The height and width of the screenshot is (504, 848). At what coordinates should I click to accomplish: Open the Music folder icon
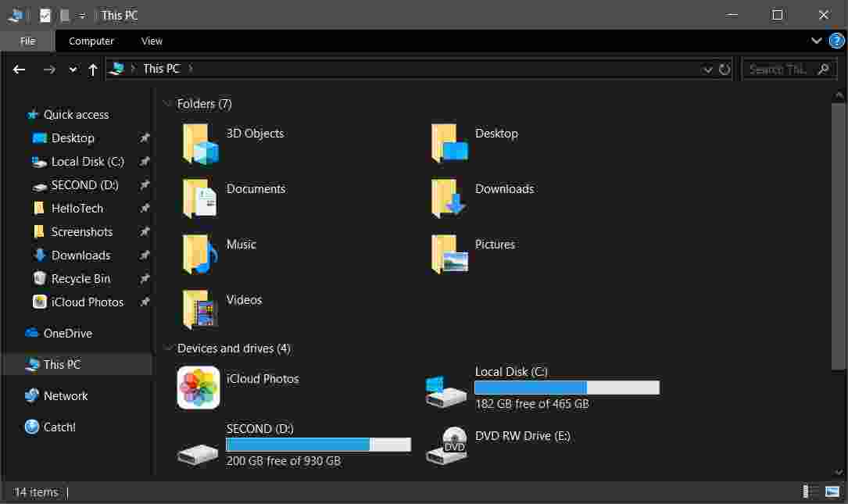click(x=201, y=254)
